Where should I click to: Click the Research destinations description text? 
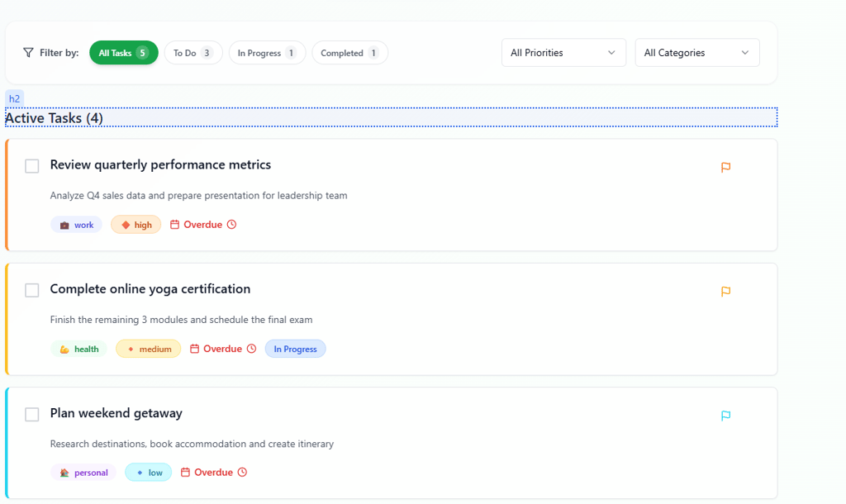pyautogui.click(x=192, y=444)
